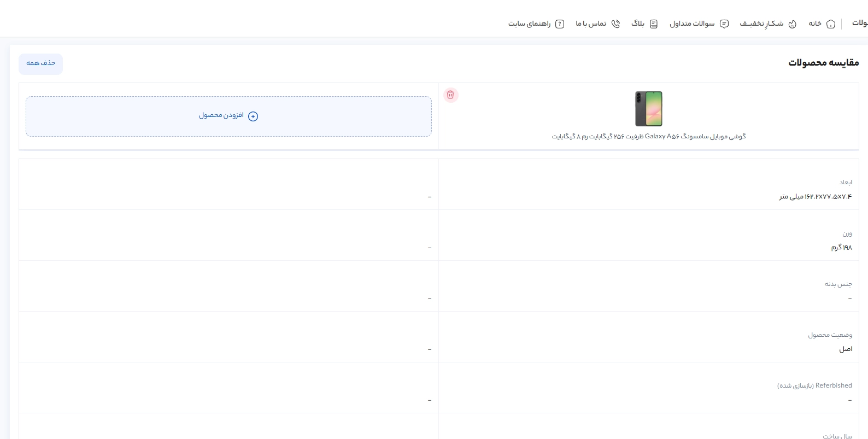Screen dimensions: 868x439
Task: Click the مقایسه محصولات heading
Action: pyautogui.click(x=823, y=63)
